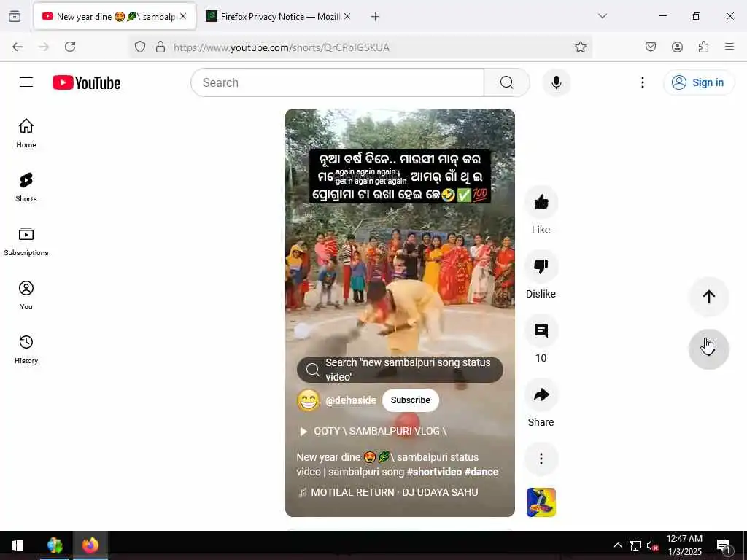Open the You section in the sidebar
Image resolution: width=747 pixels, height=560 pixels.
pos(26,295)
